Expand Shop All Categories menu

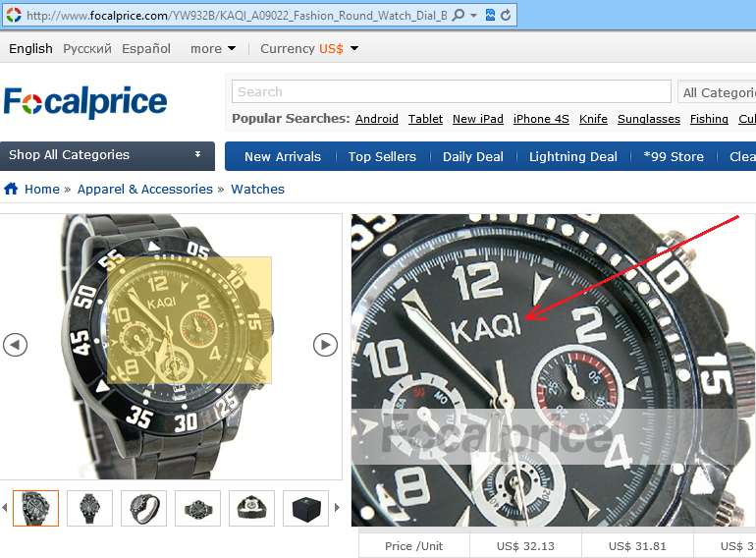coord(108,155)
